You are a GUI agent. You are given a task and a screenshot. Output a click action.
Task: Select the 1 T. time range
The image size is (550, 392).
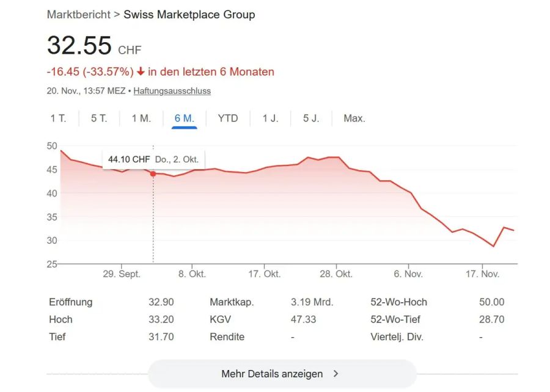tap(58, 118)
